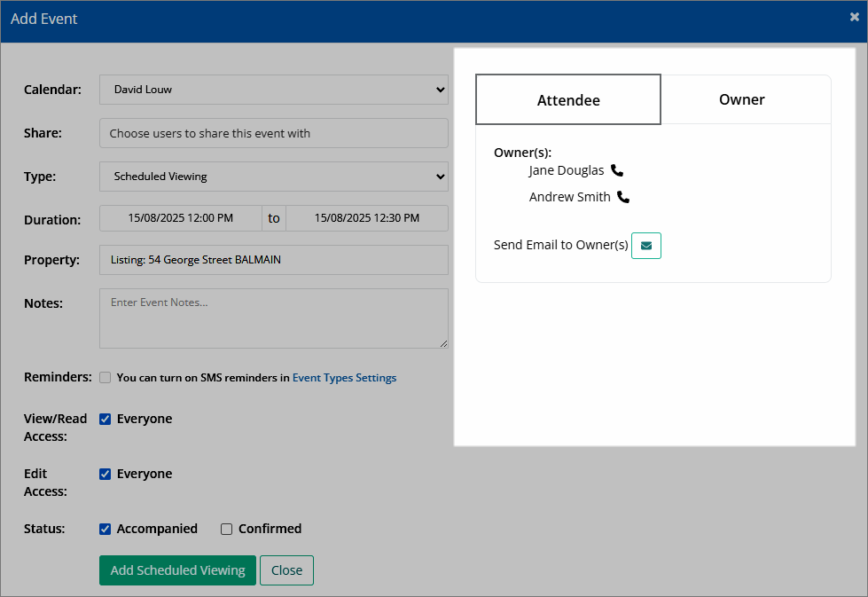This screenshot has width=868, height=597.
Task: Click the envelope icon to email owners
Action: [x=646, y=246]
